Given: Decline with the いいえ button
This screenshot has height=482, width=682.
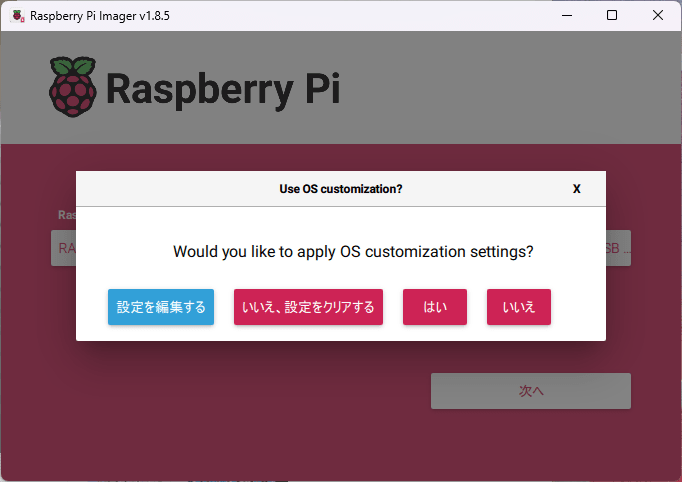Looking at the screenshot, I should click(519, 307).
